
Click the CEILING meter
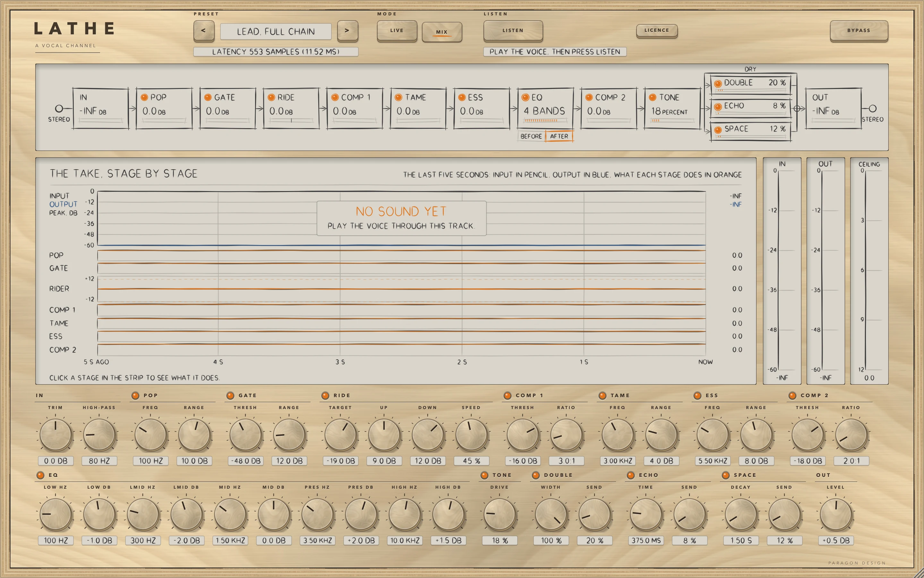pos(869,271)
